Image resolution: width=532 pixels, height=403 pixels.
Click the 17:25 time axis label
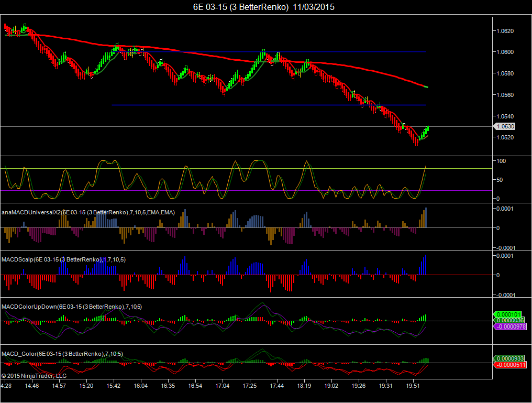[249, 386]
